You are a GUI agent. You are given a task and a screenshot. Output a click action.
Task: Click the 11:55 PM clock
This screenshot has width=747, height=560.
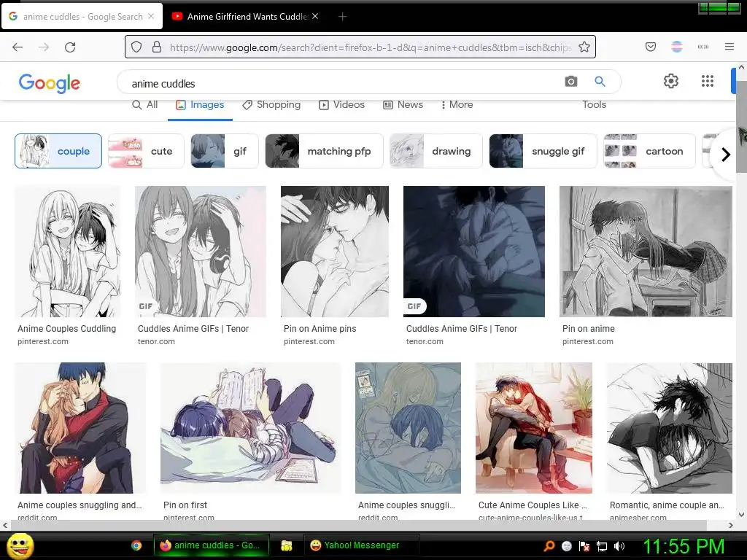684,546
